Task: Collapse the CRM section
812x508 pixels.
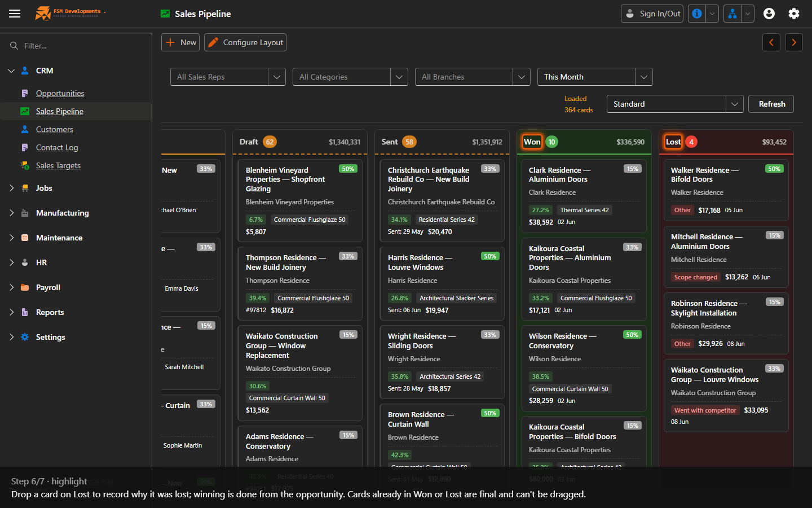Action: click(11, 71)
